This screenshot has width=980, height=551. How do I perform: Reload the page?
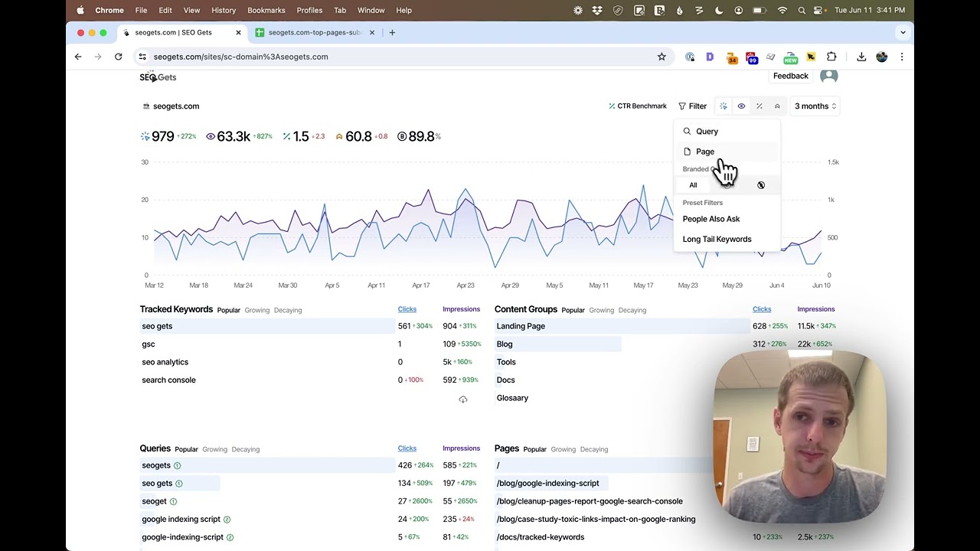pos(118,57)
